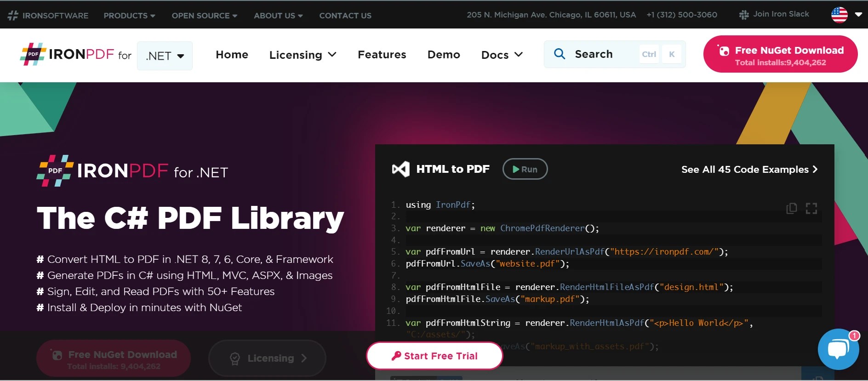Open the Products dropdown in top bar
The width and height of the screenshot is (868, 381).
tap(129, 16)
